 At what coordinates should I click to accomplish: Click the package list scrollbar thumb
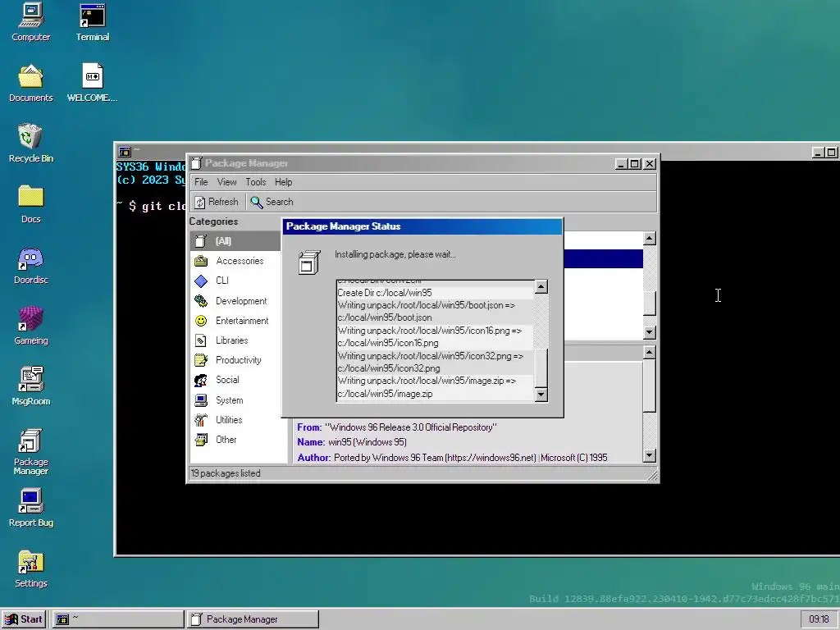(650, 304)
